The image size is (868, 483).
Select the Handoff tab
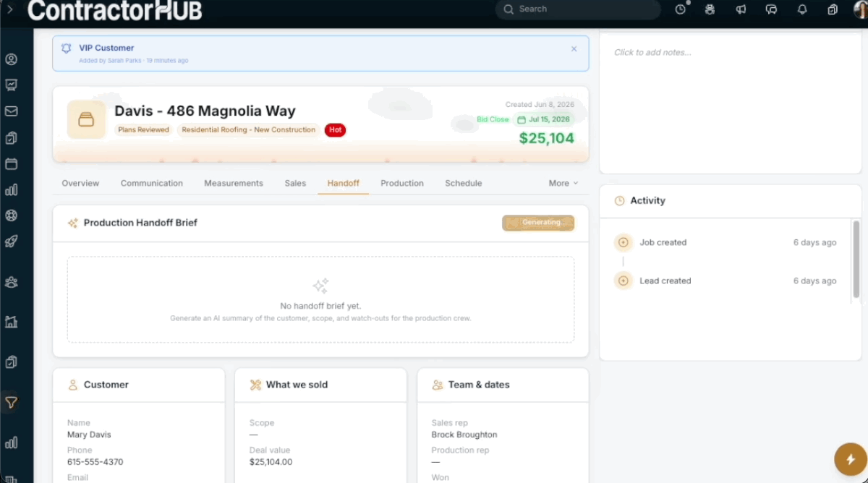(343, 183)
